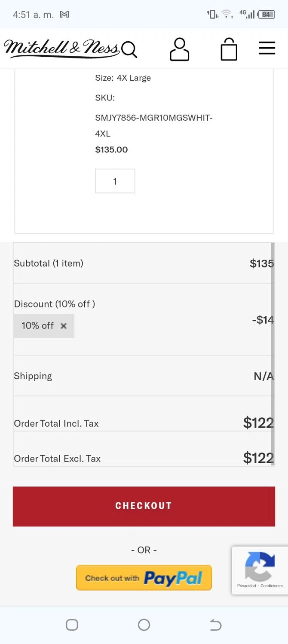
Task: Check out with PayPal
Action: [144, 578]
